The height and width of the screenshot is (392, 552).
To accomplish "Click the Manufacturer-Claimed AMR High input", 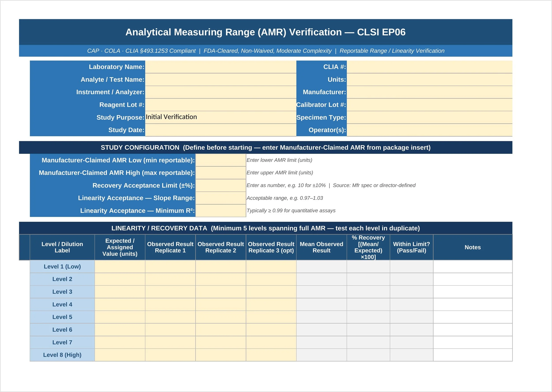I will click(x=220, y=173).
